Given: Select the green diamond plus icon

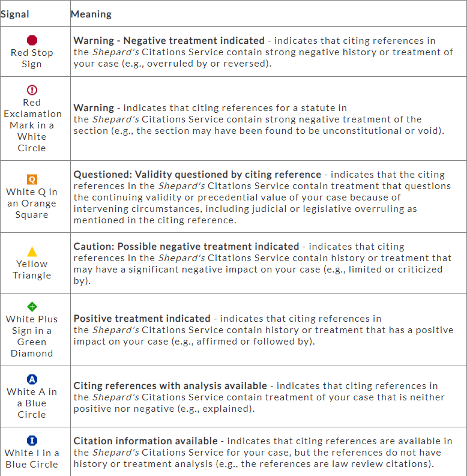Looking at the screenshot, I should (x=32, y=307).
